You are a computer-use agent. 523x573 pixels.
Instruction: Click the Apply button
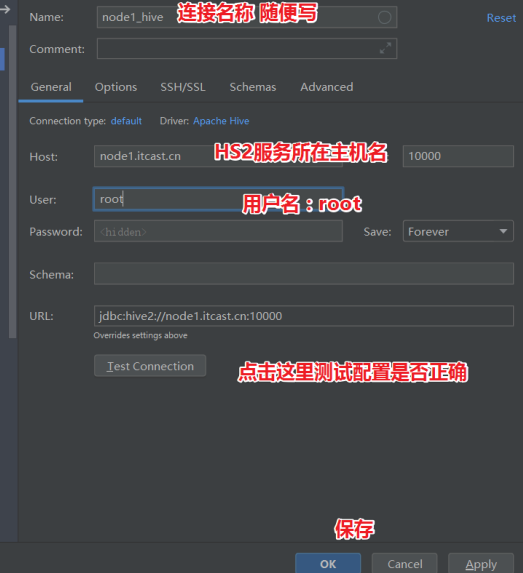click(481, 563)
